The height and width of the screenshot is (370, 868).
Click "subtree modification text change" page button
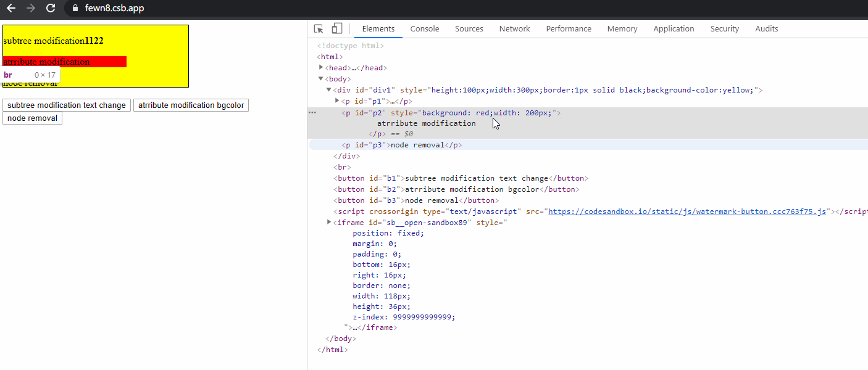coord(67,105)
